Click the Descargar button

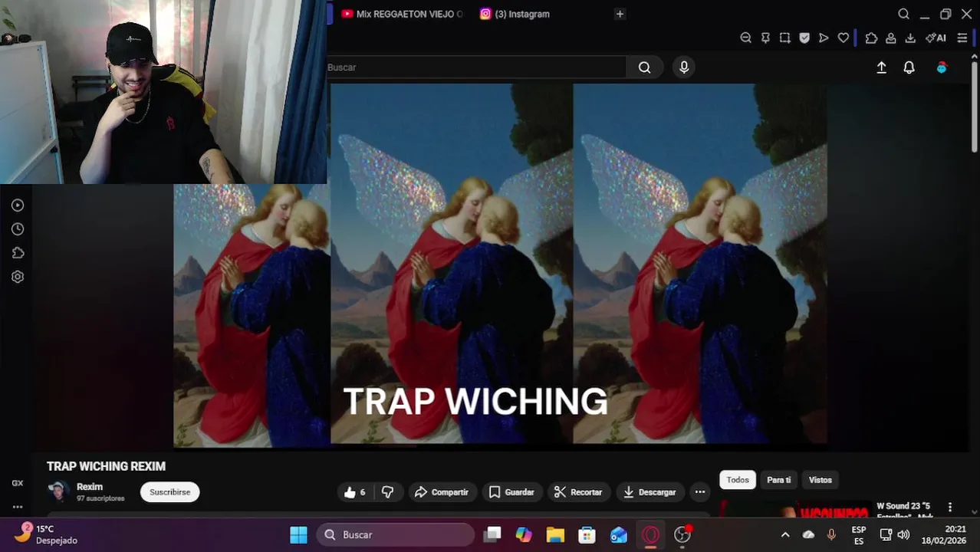pyautogui.click(x=649, y=492)
